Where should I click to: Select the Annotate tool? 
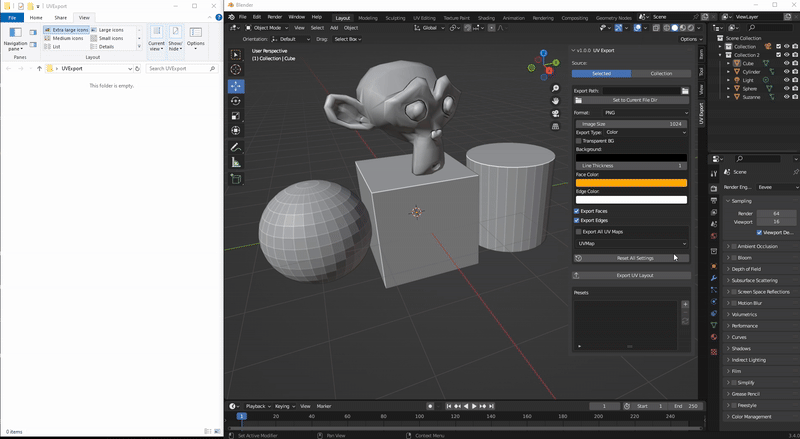click(x=236, y=148)
